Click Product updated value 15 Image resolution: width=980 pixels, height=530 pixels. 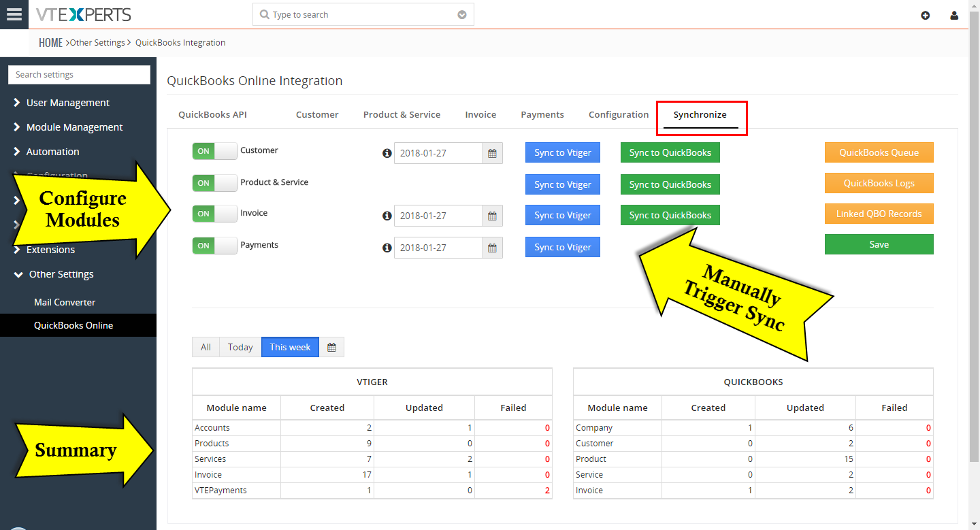848,459
